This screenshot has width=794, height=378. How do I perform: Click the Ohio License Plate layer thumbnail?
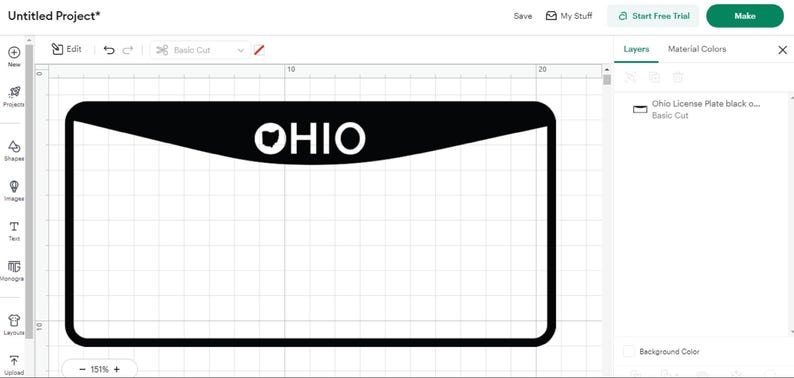[x=640, y=109]
